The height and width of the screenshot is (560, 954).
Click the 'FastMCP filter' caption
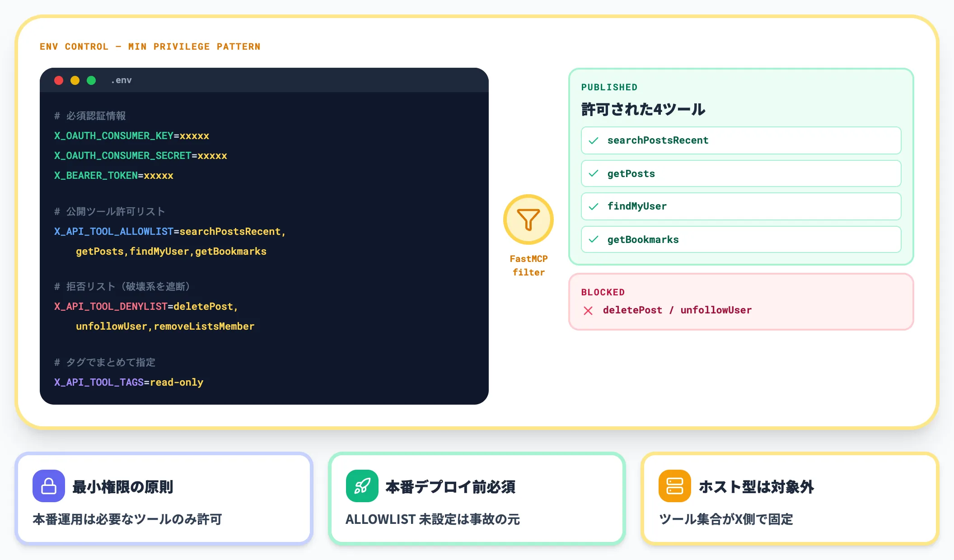coord(528,266)
